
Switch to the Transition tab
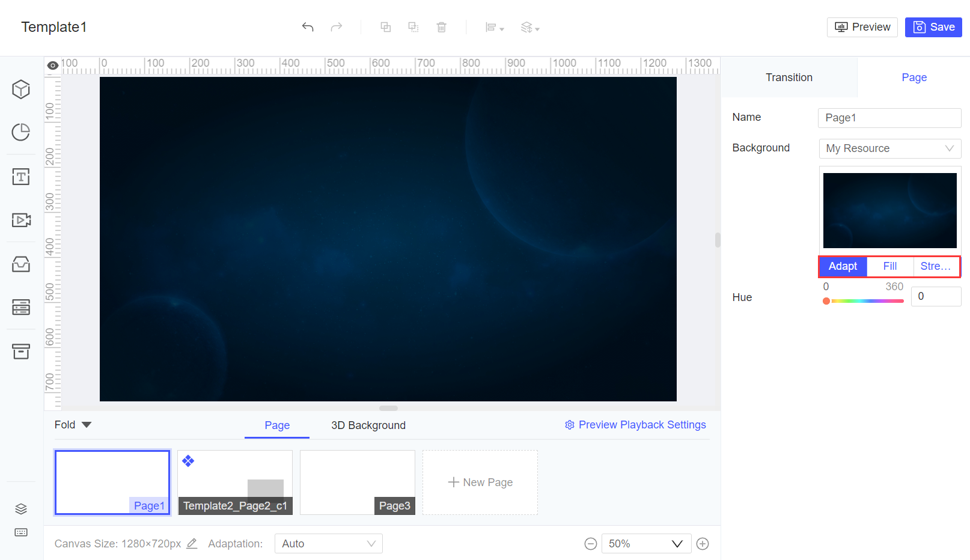click(x=789, y=77)
